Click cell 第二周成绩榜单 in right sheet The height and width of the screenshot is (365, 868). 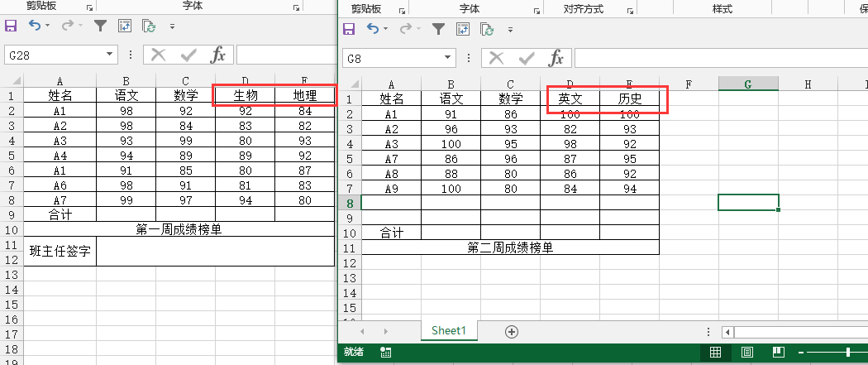[x=510, y=247]
